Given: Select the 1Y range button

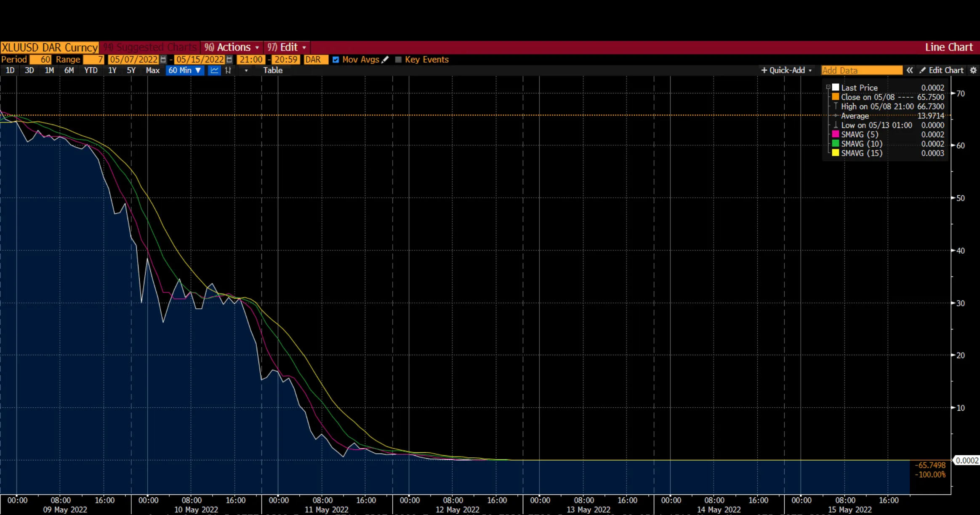Looking at the screenshot, I should (x=112, y=70).
